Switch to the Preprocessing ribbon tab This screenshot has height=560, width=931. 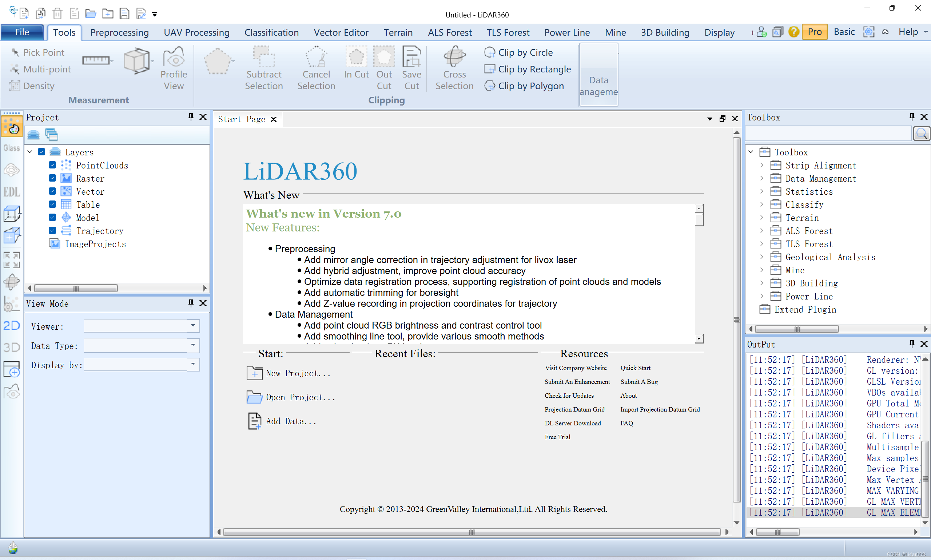point(120,32)
